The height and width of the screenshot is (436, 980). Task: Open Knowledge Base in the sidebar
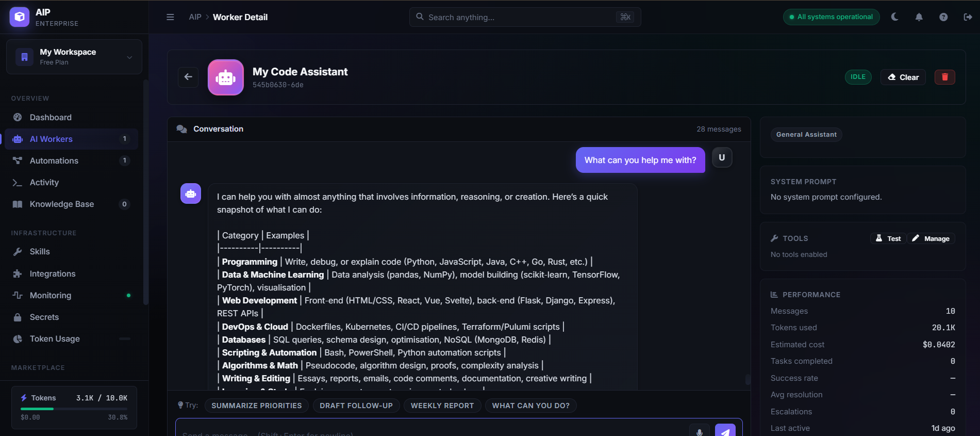tap(72, 204)
